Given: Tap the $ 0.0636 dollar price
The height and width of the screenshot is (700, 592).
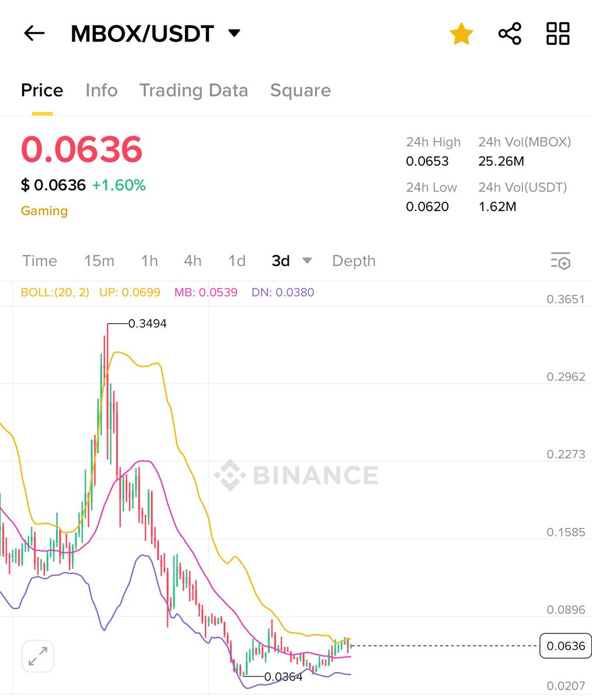Looking at the screenshot, I should pos(53,185).
